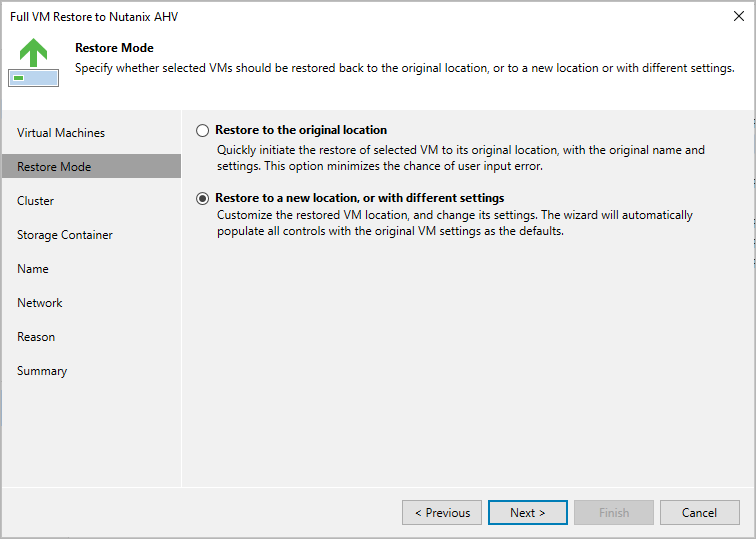This screenshot has width=756, height=539.
Task: Click the 'Restore to the original location' label
Action: tap(301, 130)
